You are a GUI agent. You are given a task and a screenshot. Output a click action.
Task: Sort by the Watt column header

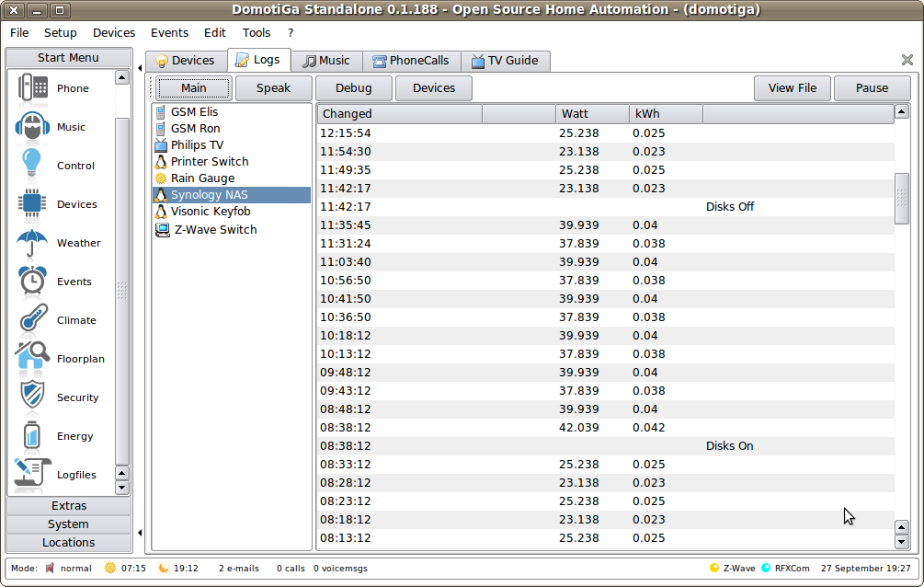[x=592, y=114]
